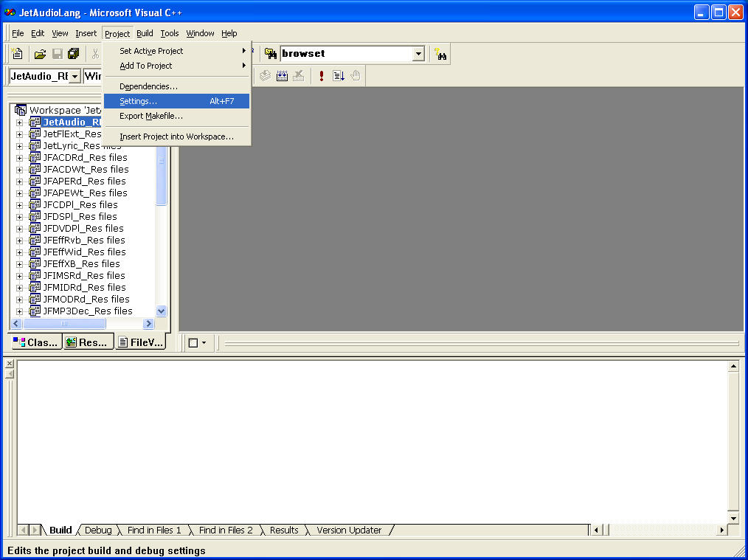
Task: Click the JFACDRd_Res files project icon
Action: [35, 157]
